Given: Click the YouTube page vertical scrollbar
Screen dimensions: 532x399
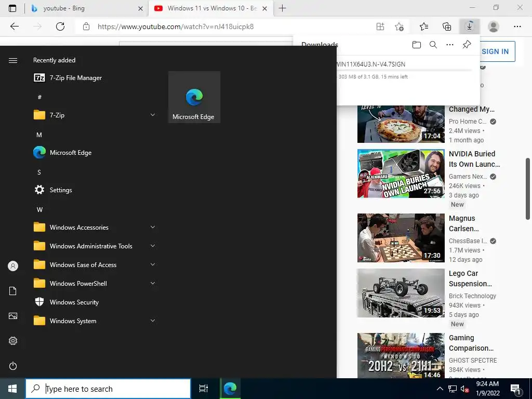Looking at the screenshot, I should (528, 189).
